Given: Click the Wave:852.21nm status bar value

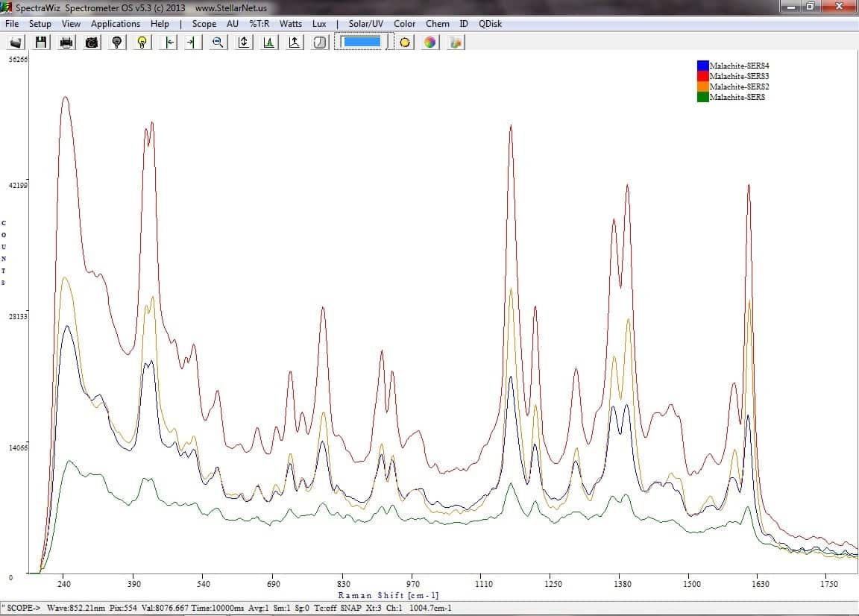Looking at the screenshot, I should [75, 608].
